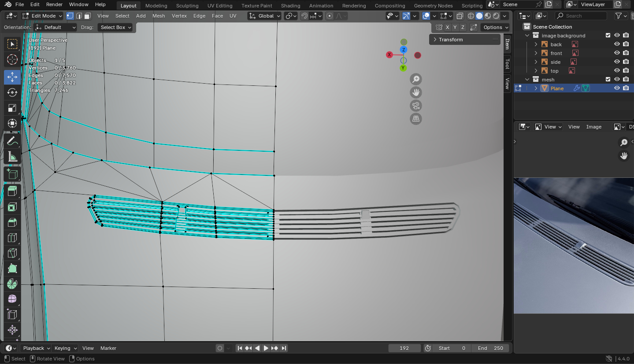Select the Add Cube tool
The width and height of the screenshot is (634, 364).
point(12,174)
